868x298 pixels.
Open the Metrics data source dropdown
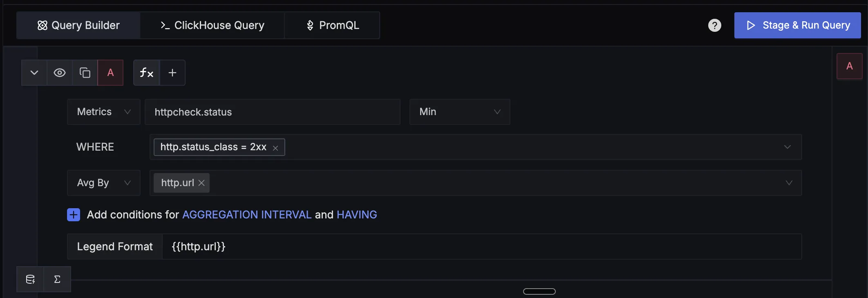(x=104, y=112)
